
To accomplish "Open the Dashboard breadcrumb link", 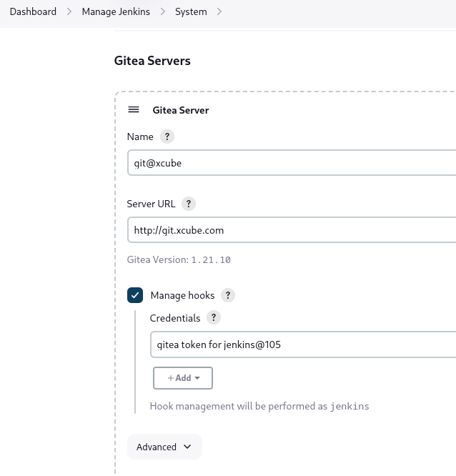I will (x=33, y=11).
